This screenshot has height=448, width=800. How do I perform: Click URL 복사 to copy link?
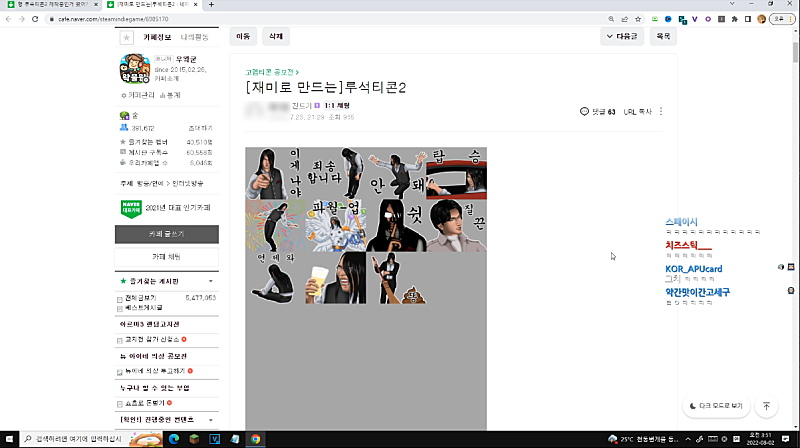coord(638,112)
